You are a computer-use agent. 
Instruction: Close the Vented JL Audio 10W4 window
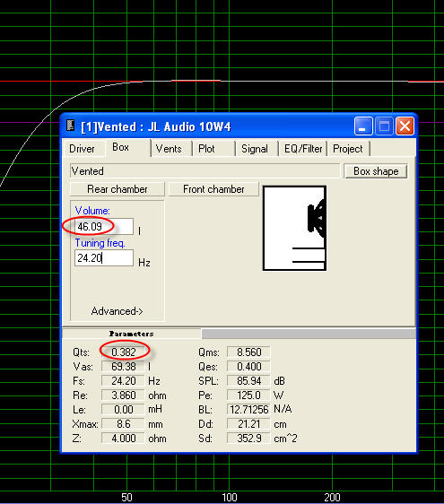(x=405, y=126)
